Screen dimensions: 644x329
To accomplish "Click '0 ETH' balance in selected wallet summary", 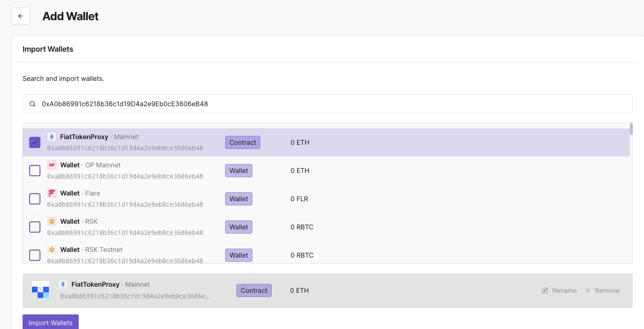I will 299,290.
